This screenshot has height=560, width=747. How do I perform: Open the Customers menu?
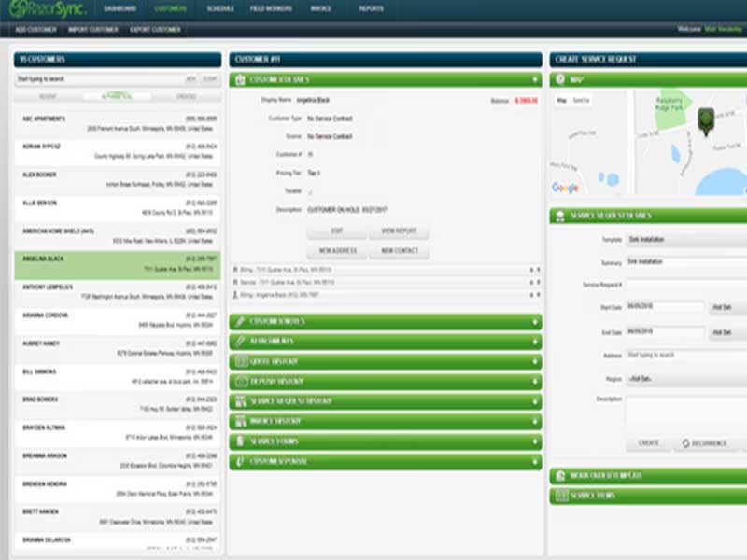pyautogui.click(x=170, y=8)
